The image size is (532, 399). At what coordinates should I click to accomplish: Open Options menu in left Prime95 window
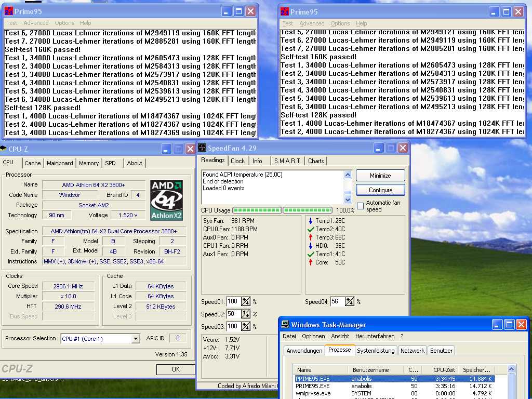pyautogui.click(x=64, y=23)
